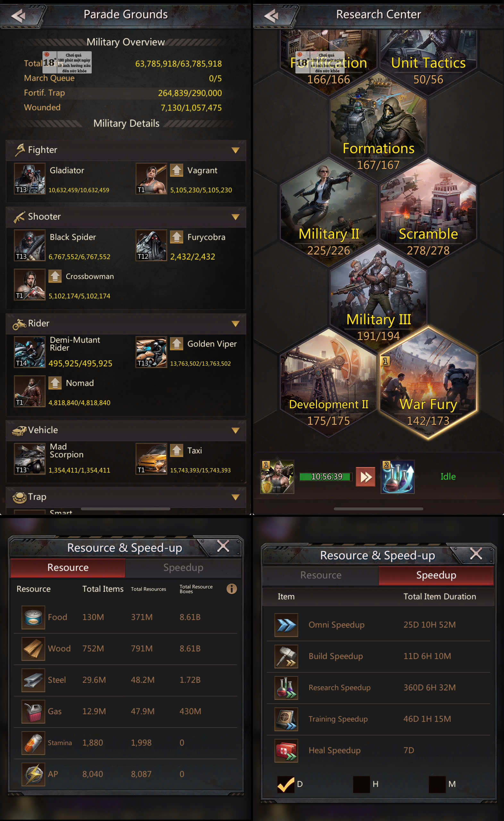Click the red research speed-up arrow button

pyautogui.click(x=366, y=477)
